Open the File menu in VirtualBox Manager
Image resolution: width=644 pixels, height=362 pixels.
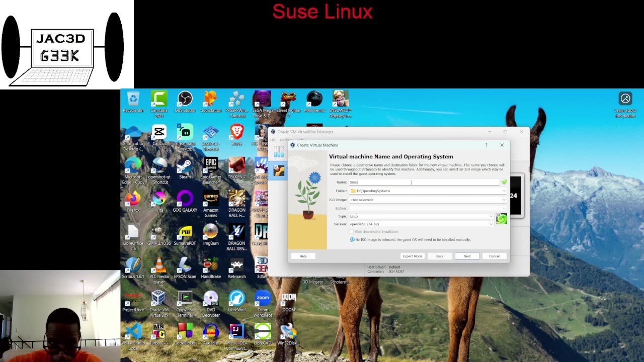(273, 140)
